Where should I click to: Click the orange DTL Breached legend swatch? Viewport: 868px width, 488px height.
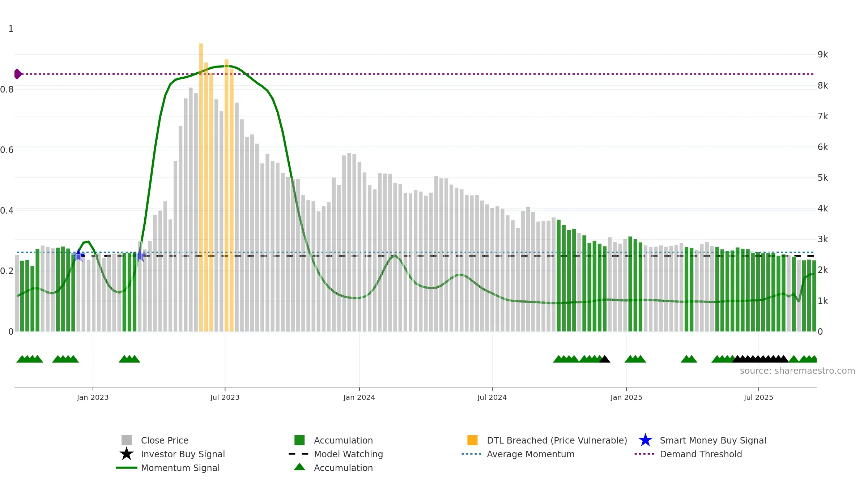pos(472,440)
